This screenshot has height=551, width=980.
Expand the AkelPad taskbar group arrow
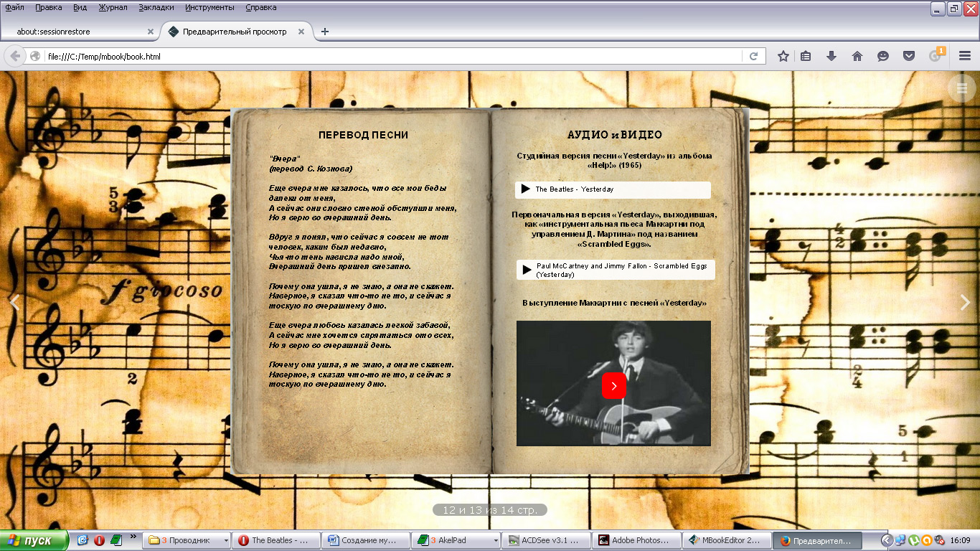(x=494, y=540)
